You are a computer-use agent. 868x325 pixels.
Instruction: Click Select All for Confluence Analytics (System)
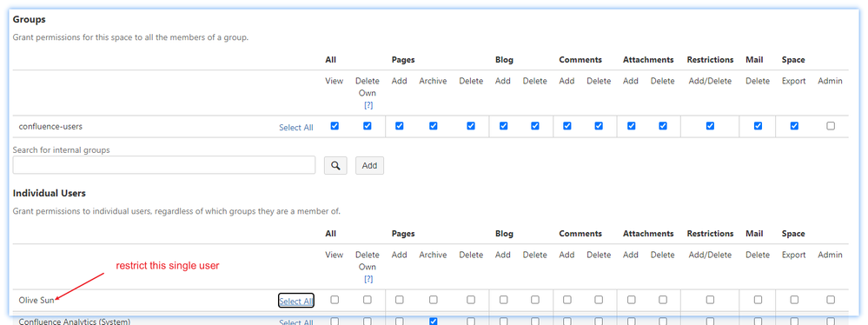296,322
